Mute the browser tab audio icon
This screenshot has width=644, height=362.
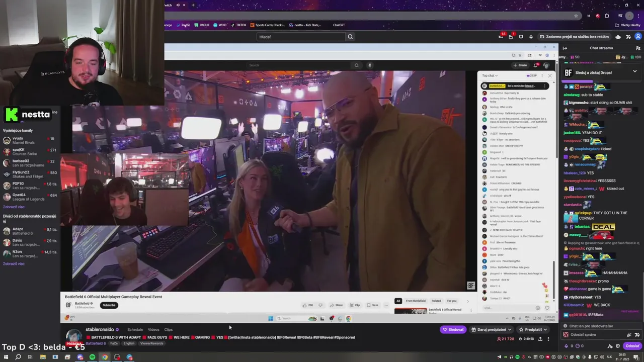tap(177, 5)
